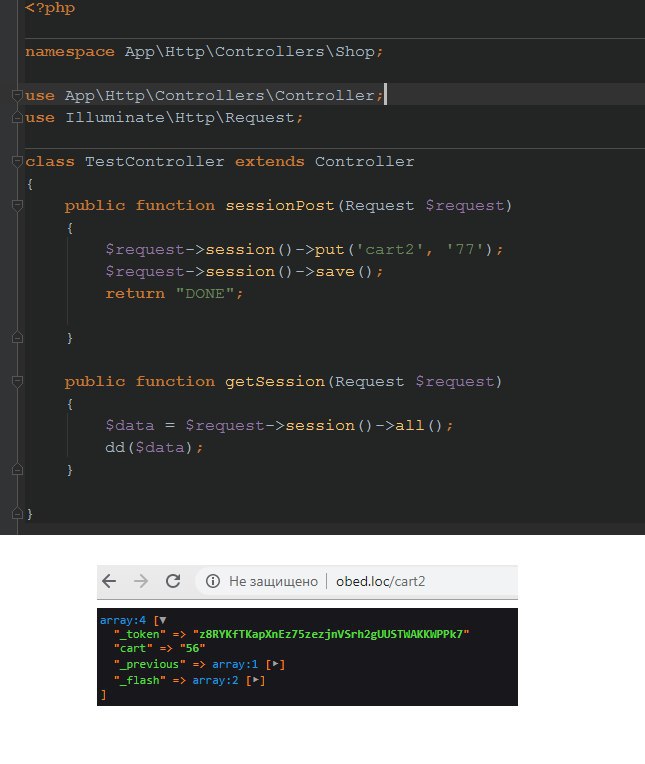Click the return "DONE" statement

174,293
